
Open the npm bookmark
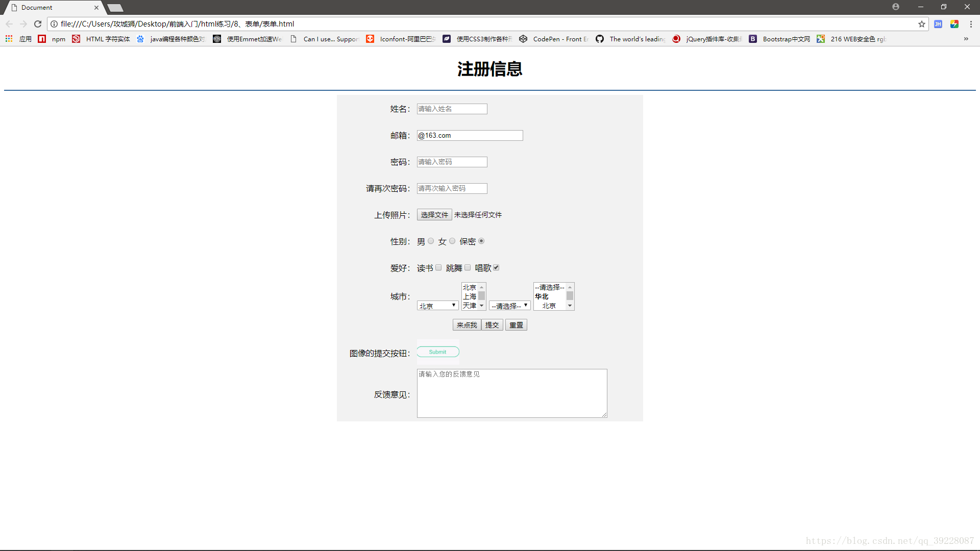click(52, 39)
